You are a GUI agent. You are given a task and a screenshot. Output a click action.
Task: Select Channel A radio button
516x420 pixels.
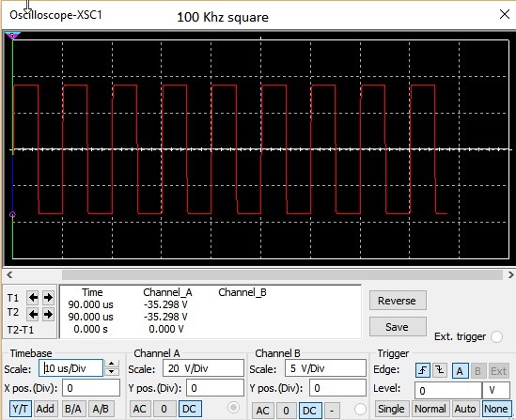[234, 408]
